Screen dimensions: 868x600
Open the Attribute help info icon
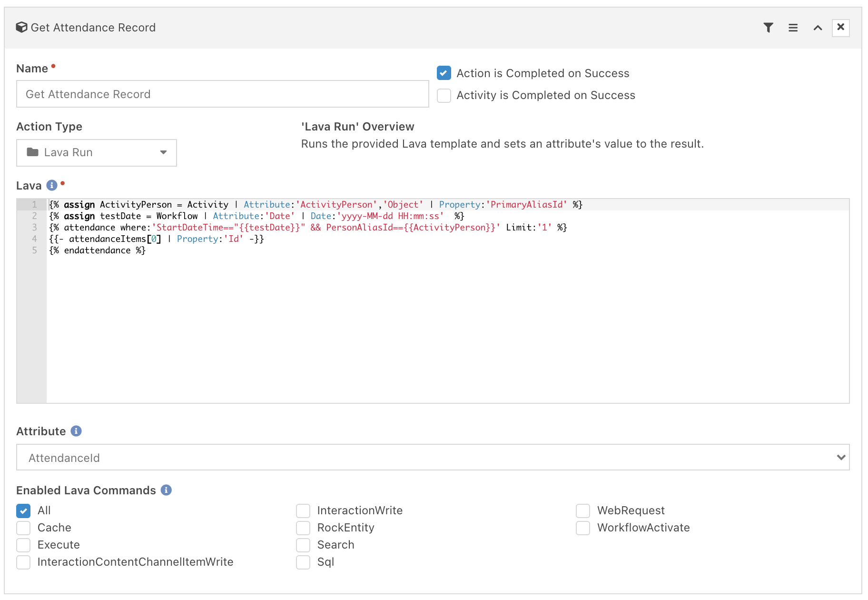pos(76,431)
